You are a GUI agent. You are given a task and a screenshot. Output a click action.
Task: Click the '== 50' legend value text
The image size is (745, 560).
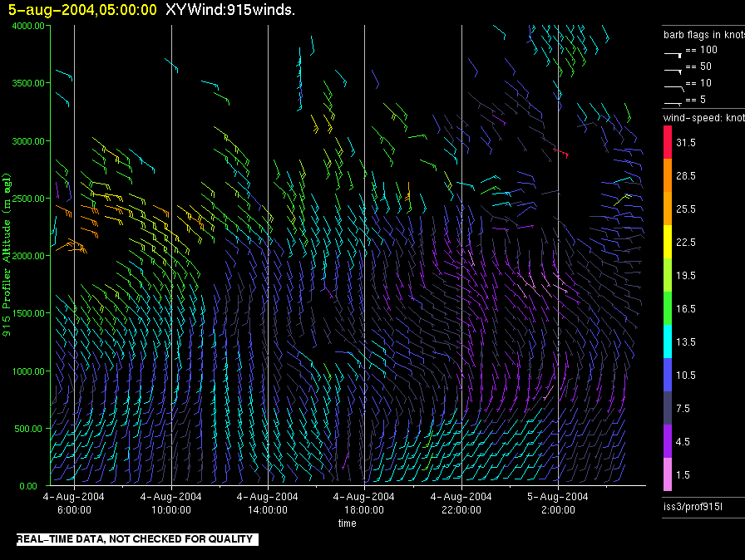(x=698, y=66)
